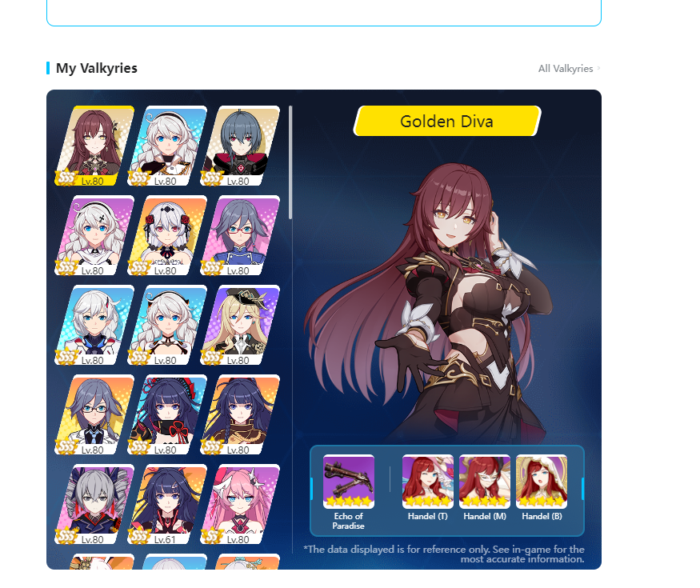700x588 pixels.
Task: Select the white-haired valkyrie with red horn
Action: pyautogui.click(x=94, y=325)
